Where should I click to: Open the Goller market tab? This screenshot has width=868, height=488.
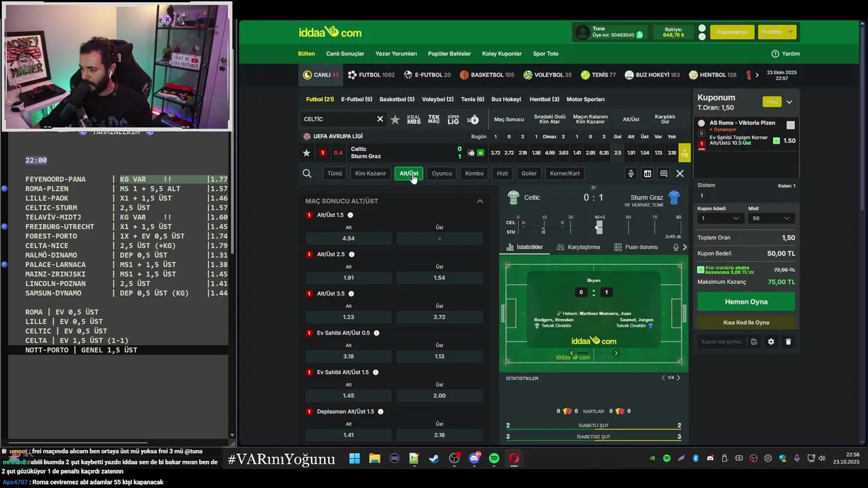click(529, 174)
